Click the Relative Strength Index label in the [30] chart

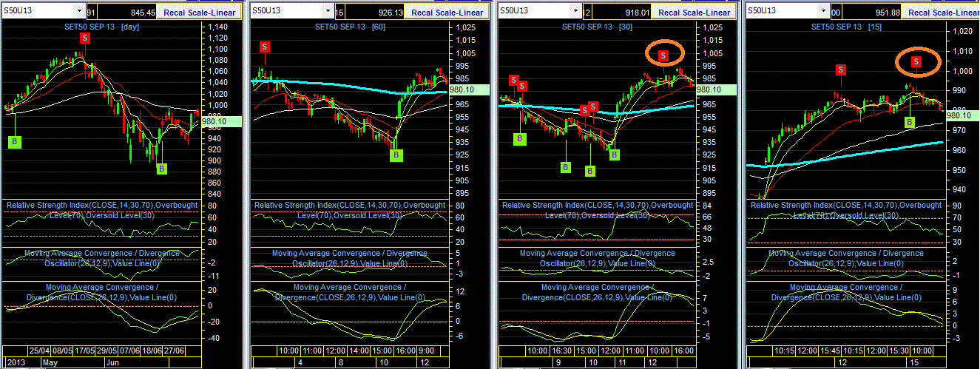(598, 210)
